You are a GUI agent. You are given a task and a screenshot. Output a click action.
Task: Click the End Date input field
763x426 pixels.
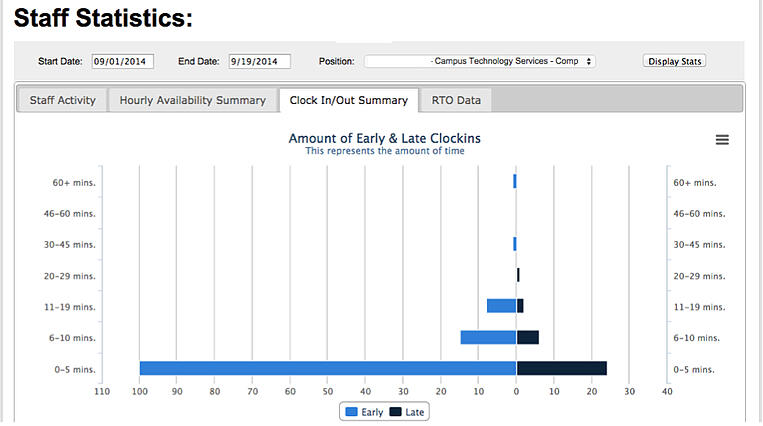click(x=259, y=61)
